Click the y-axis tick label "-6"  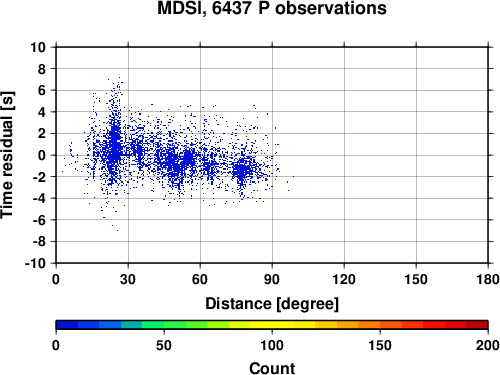[x=39, y=220]
